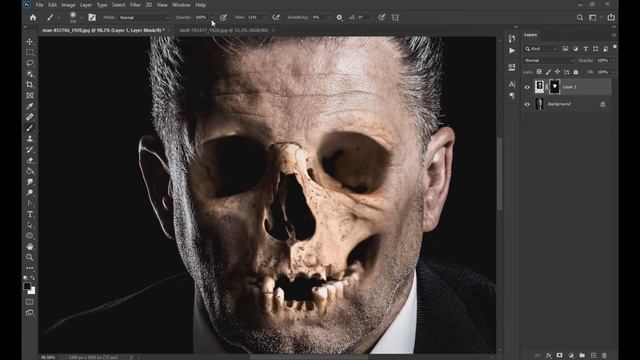Switch to the skull image document tab
The image size is (640, 360).
224,30
